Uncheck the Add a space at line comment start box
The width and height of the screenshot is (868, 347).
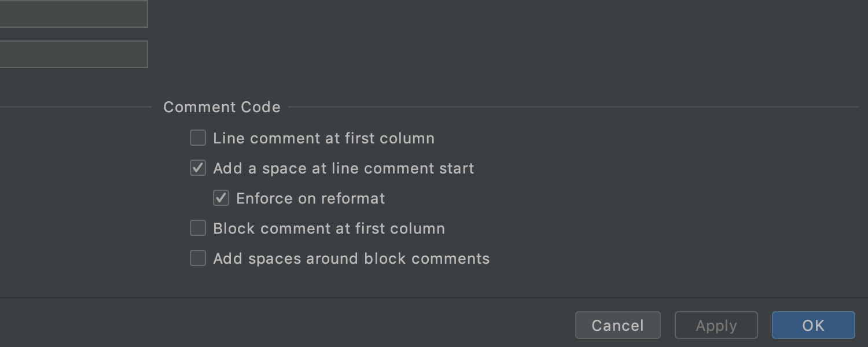(x=198, y=168)
